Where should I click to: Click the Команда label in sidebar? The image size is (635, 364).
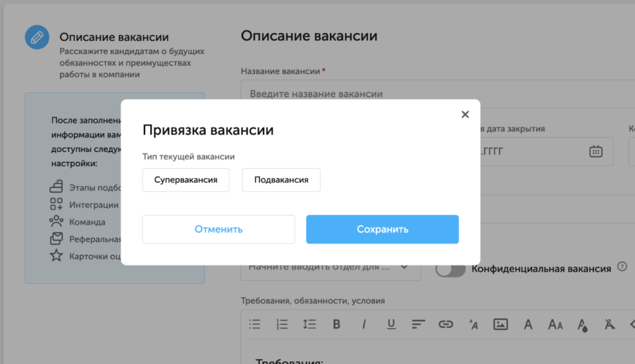coord(87,222)
